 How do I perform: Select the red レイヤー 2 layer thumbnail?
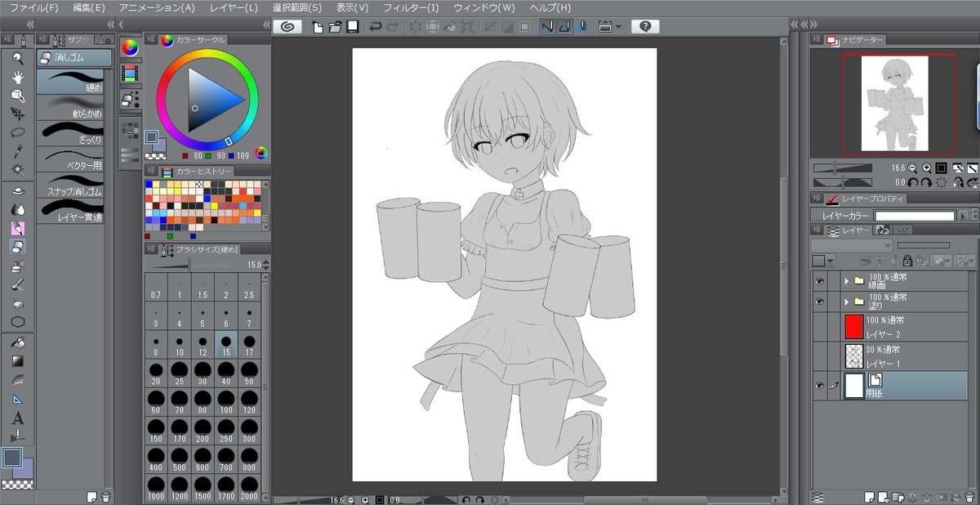coord(853,327)
